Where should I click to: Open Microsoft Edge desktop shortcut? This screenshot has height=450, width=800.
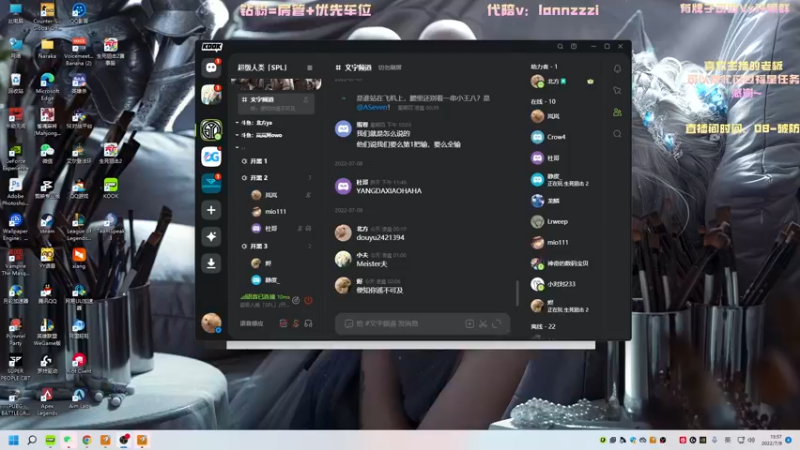[x=47, y=86]
